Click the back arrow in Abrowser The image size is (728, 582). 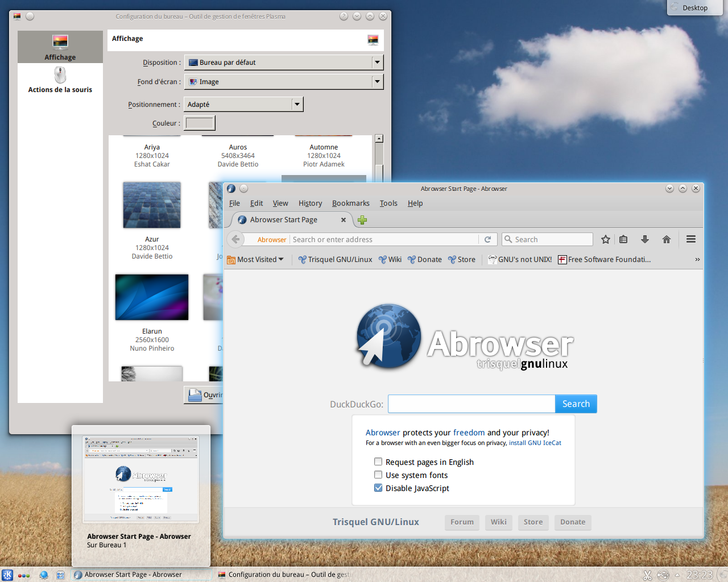pyautogui.click(x=236, y=239)
